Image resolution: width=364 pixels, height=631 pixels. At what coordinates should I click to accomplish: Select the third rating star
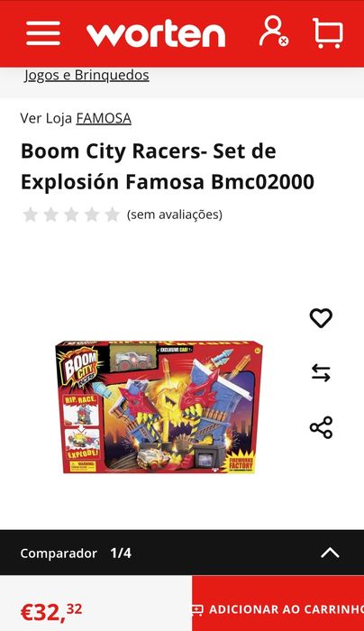point(71,215)
